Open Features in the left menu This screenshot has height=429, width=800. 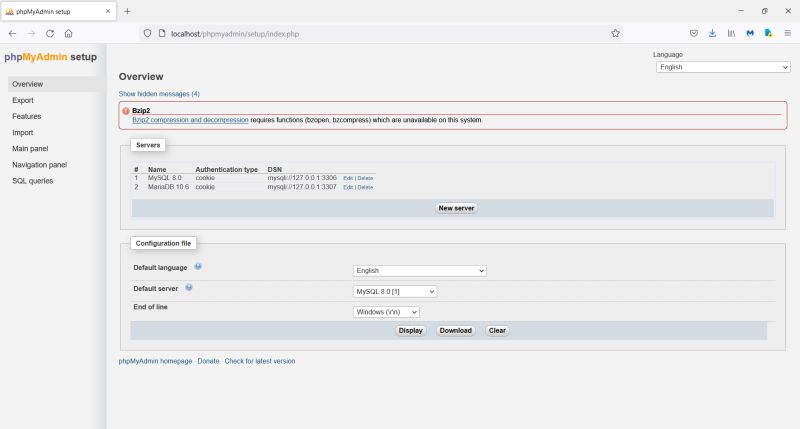point(27,116)
